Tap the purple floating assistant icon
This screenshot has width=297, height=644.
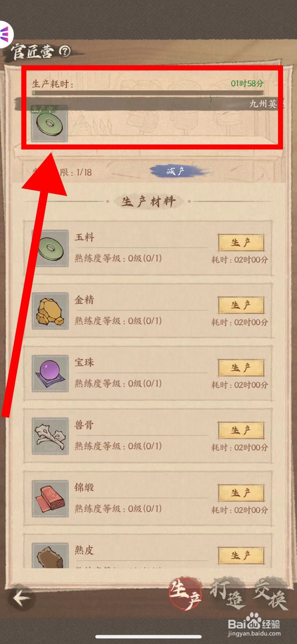[5, 34]
